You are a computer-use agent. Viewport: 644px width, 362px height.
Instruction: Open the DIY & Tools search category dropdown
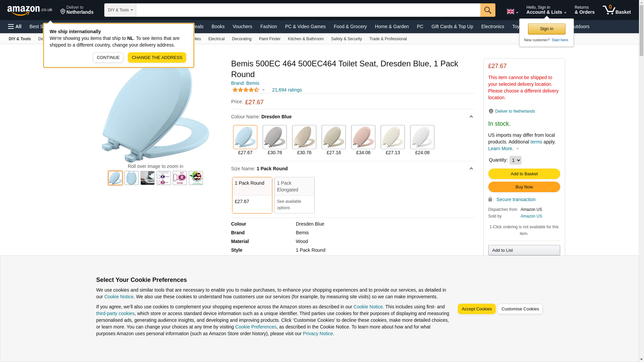pos(120,10)
